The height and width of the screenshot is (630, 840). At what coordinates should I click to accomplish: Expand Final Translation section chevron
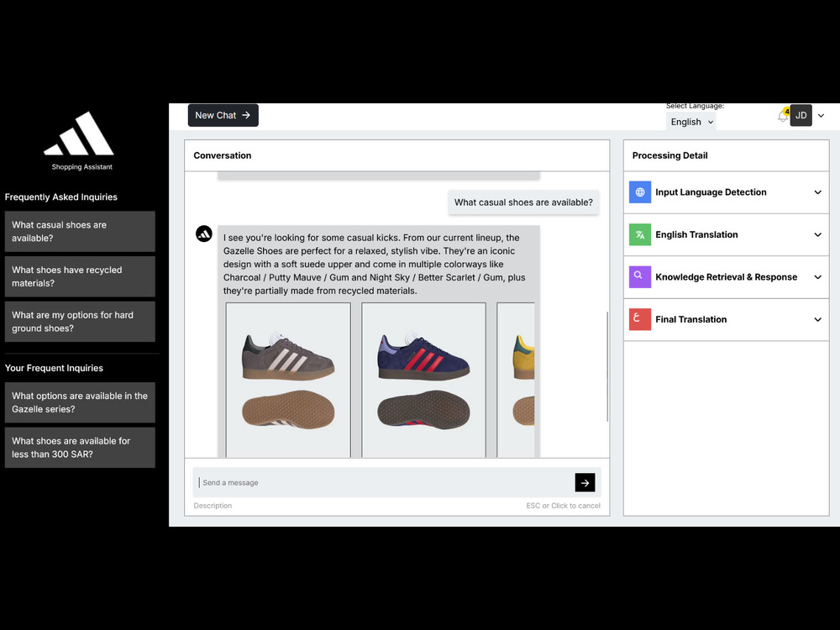tap(817, 319)
